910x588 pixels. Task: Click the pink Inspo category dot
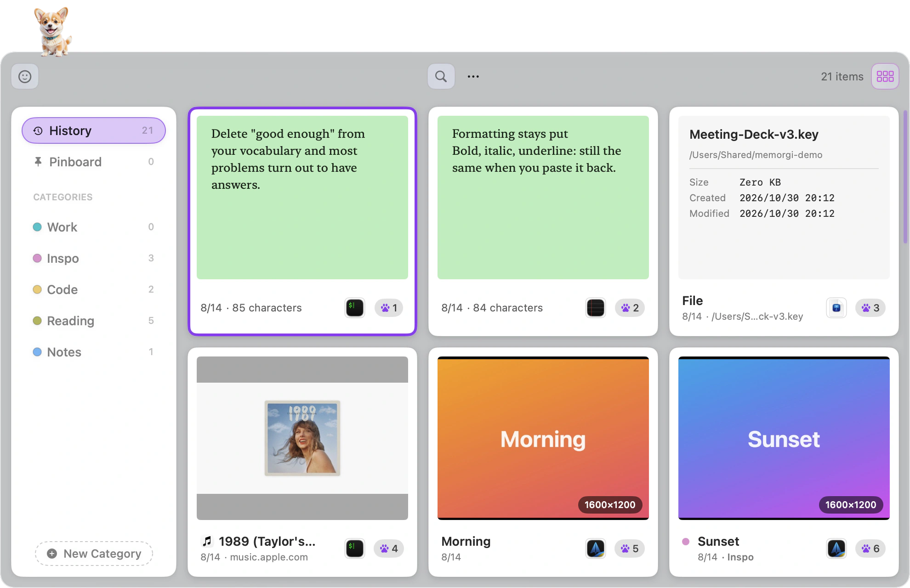coord(37,258)
